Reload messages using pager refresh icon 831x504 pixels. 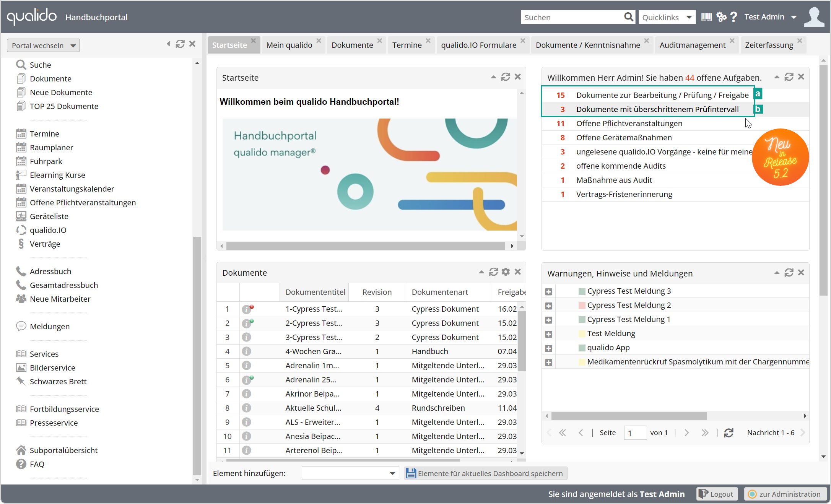pyautogui.click(x=729, y=432)
